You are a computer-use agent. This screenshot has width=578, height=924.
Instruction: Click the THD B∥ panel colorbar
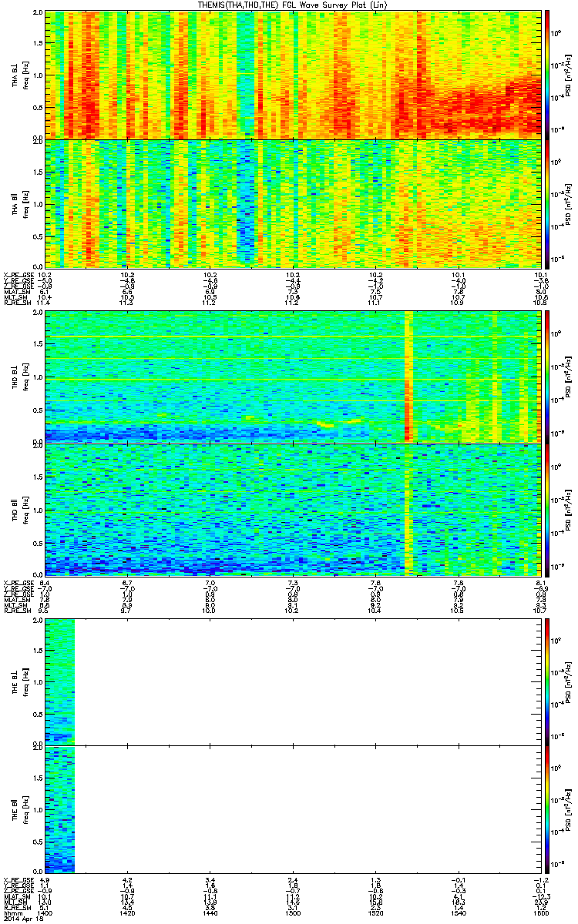pos(548,510)
